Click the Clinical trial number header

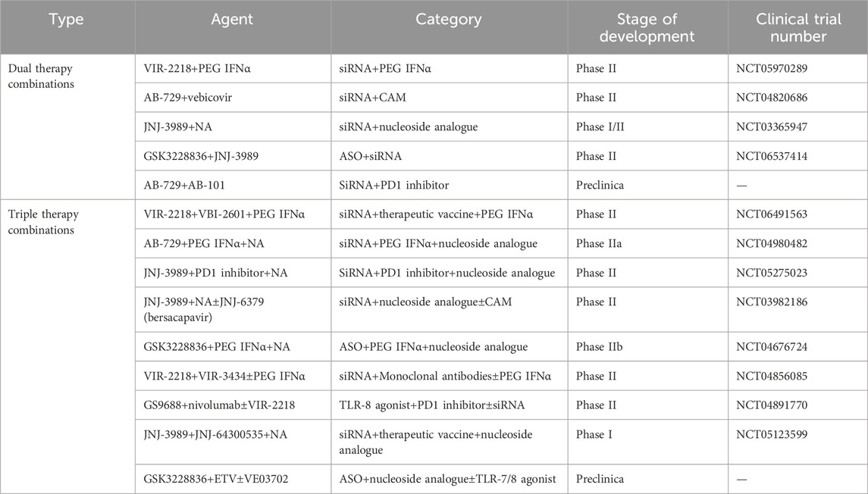(798, 27)
